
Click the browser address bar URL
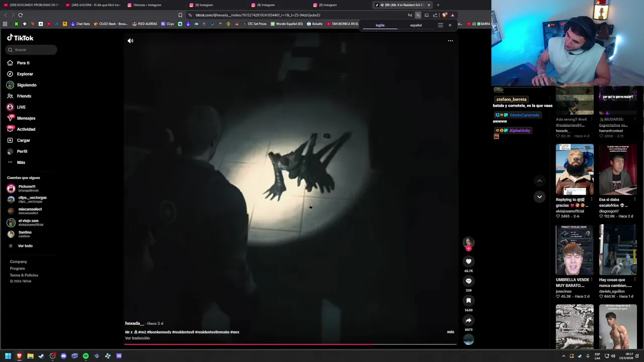[x=258, y=15]
